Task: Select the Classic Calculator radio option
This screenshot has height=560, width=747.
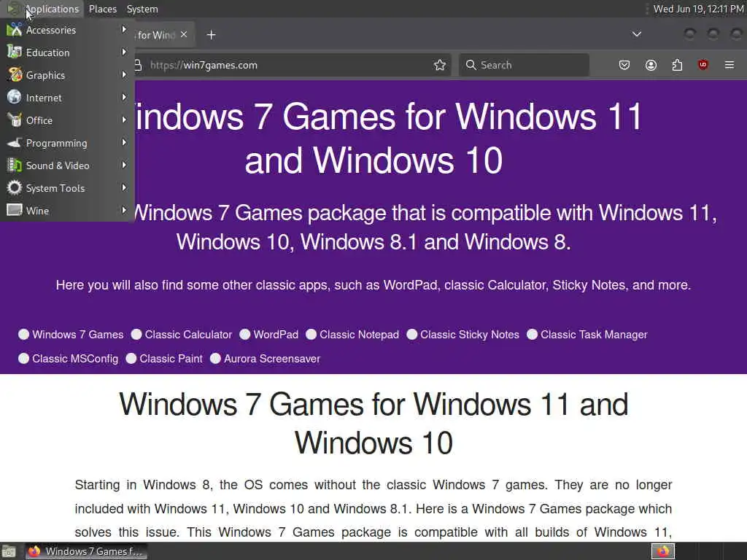Action: (x=136, y=334)
